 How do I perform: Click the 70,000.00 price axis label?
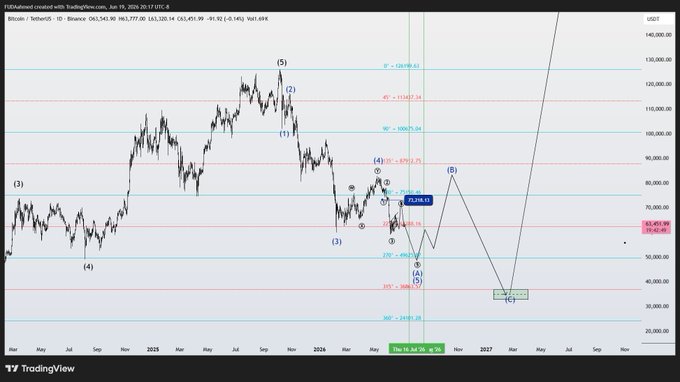(658, 207)
